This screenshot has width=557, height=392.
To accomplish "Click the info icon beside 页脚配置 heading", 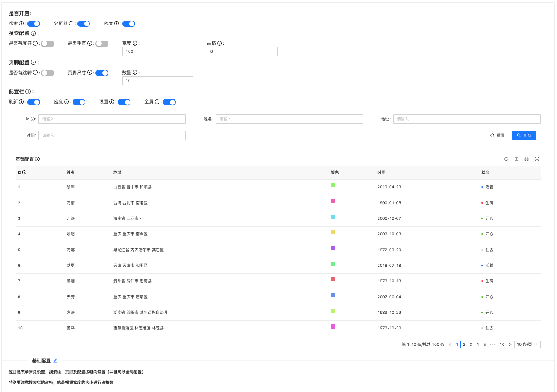I will tap(33, 63).
